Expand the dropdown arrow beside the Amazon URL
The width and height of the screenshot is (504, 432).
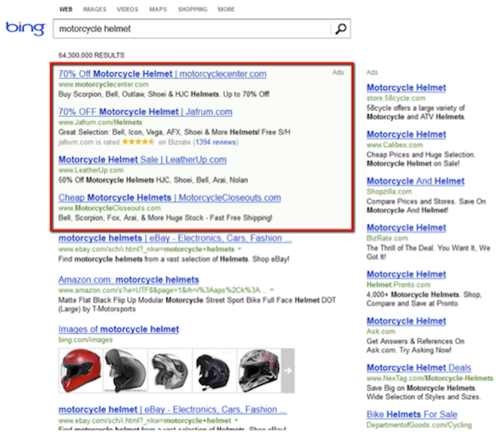272,290
